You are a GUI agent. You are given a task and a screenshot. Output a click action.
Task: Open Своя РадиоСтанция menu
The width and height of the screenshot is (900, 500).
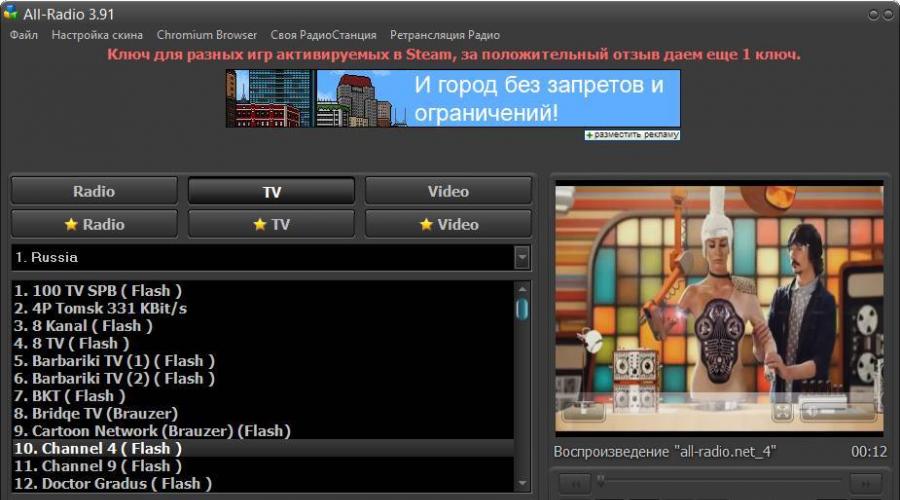click(323, 35)
